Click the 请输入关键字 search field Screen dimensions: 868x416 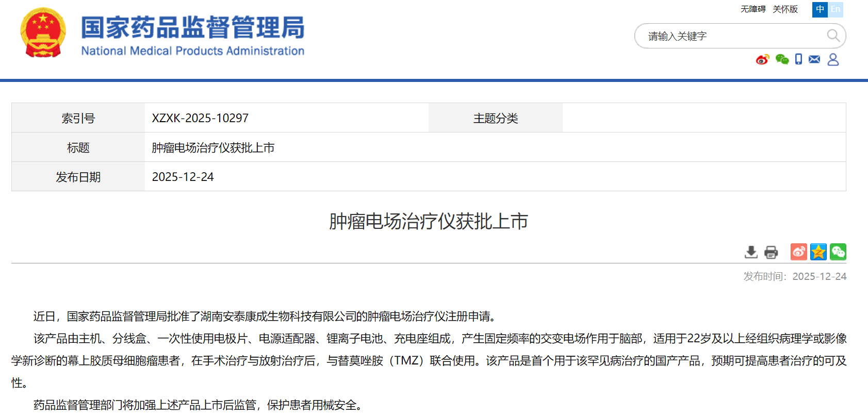pyautogui.click(x=732, y=36)
